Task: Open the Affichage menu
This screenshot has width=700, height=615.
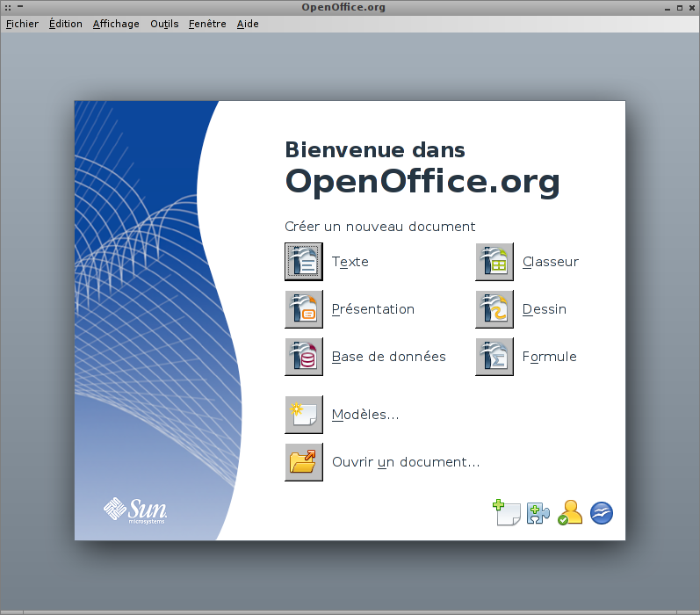Action: (116, 24)
